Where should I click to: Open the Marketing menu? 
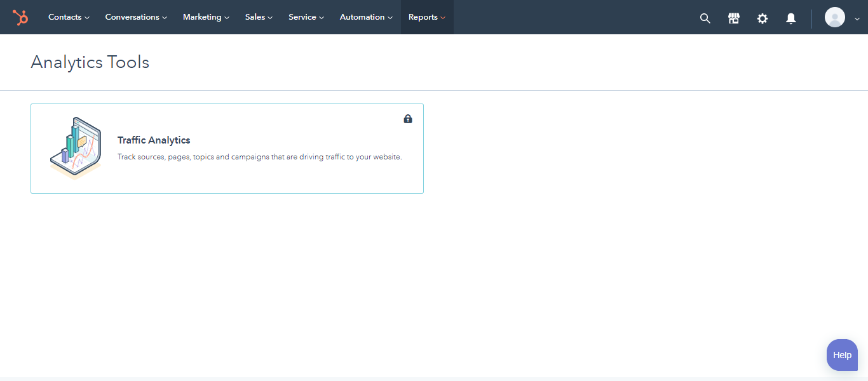pyautogui.click(x=206, y=17)
